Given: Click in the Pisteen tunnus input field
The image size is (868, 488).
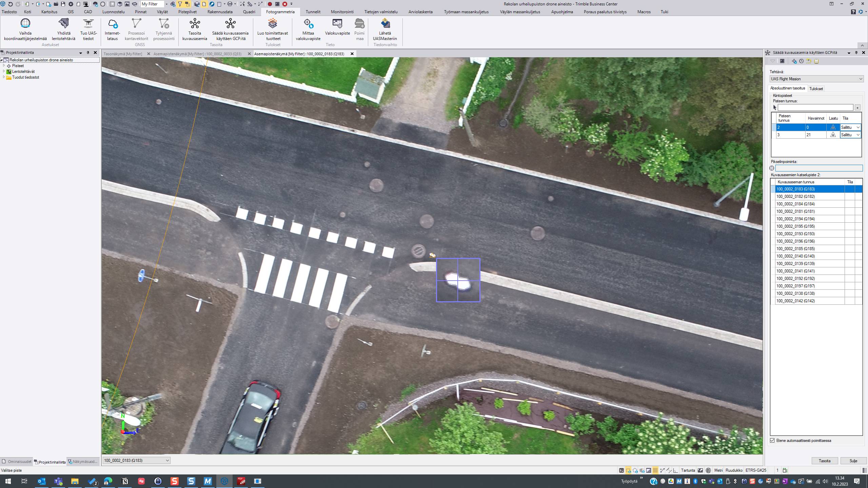Looking at the screenshot, I should pyautogui.click(x=815, y=107).
